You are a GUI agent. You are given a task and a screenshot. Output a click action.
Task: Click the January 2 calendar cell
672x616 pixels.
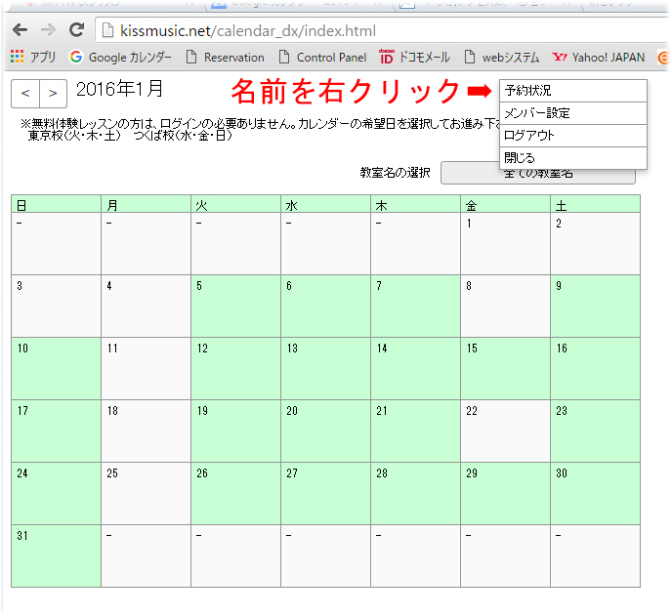[595, 243]
